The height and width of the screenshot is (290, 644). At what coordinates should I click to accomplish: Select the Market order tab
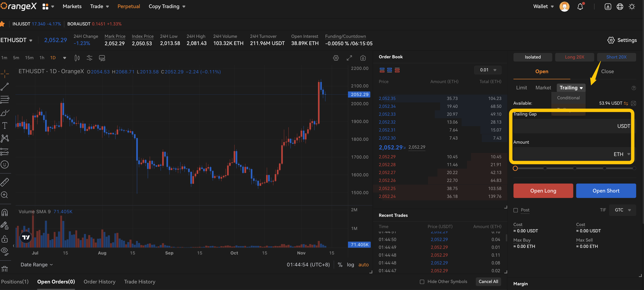(543, 88)
